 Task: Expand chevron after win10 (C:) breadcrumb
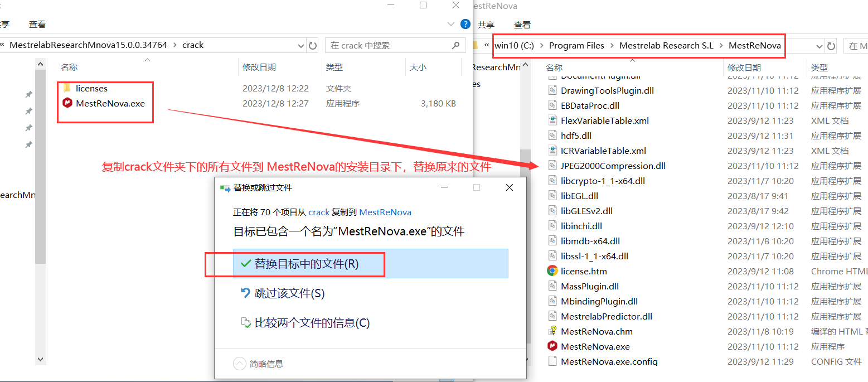coord(541,46)
